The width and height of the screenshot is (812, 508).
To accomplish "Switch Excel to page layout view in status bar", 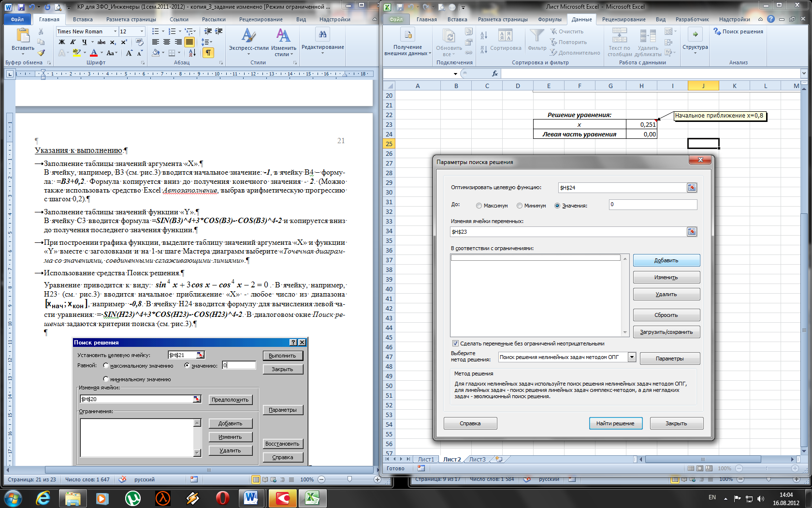I will pyautogui.click(x=700, y=468).
